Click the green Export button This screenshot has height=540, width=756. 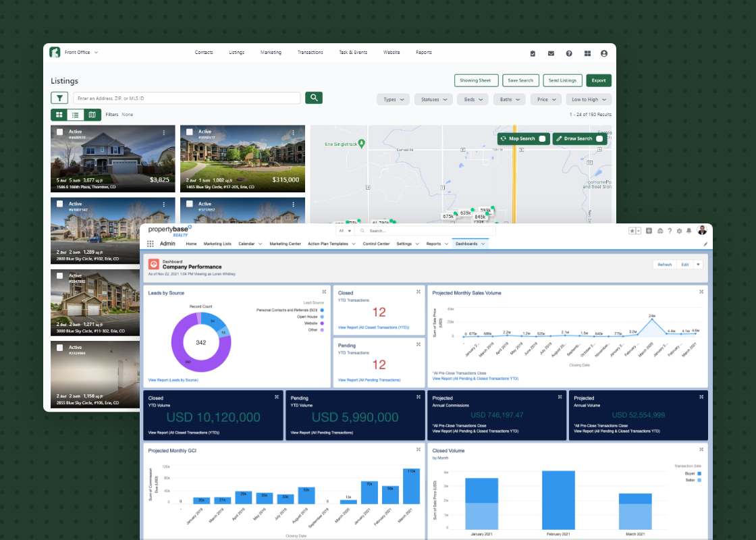pos(599,80)
